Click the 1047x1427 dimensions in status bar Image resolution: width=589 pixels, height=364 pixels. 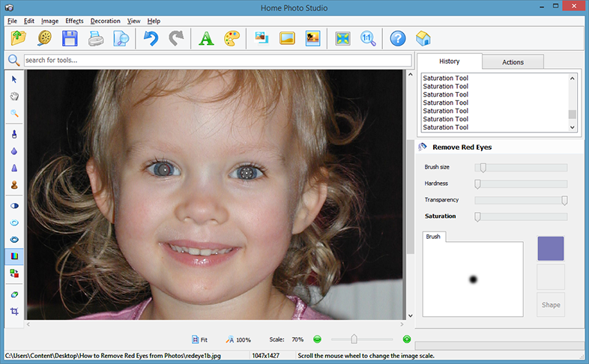click(x=265, y=355)
